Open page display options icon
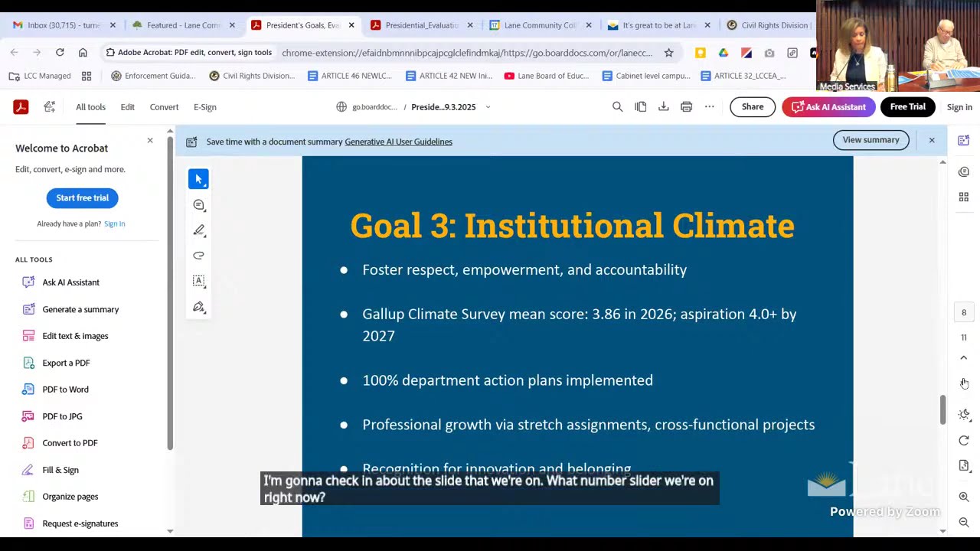The width and height of the screenshot is (980, 551). (x=964, y=466)
